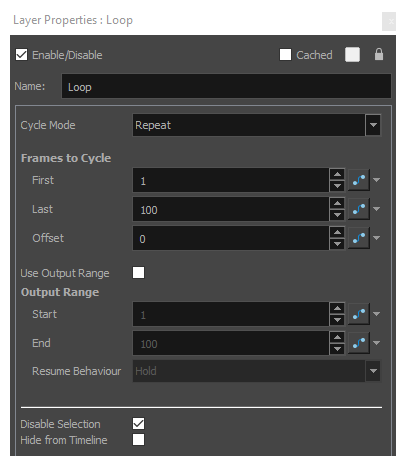Uncheck the Disable Selection checkbox
Screen dimensions: 406x466
[139, 424]
